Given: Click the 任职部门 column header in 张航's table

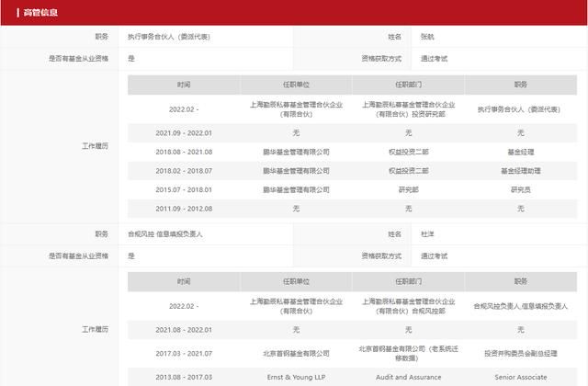Looking at the screenshot, I should pyautogui.click(x=408, y=85).
